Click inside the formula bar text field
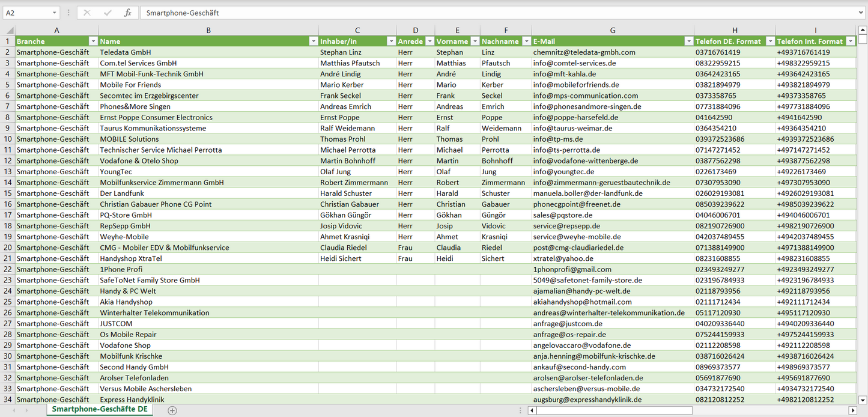Image resolution: width=868 pixels, height=417 pixels. click(x=481, y=13)
